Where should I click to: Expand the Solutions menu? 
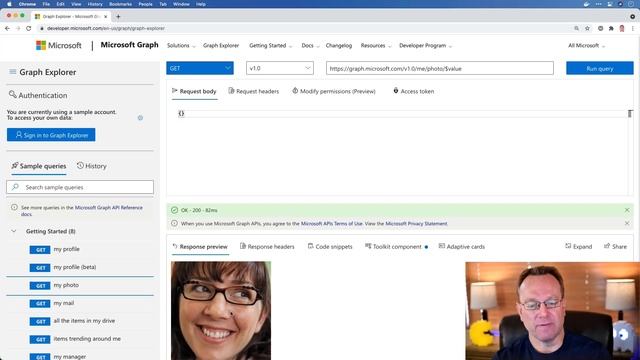181,46
